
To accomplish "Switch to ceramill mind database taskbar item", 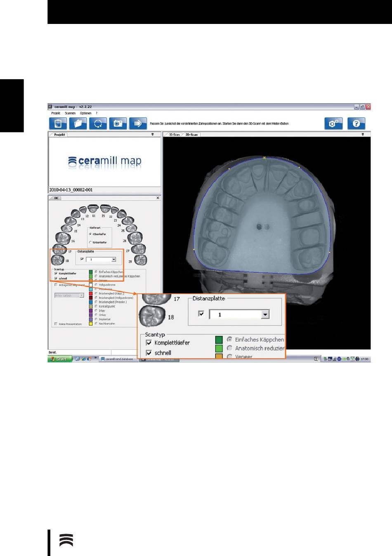I will 119,359.
